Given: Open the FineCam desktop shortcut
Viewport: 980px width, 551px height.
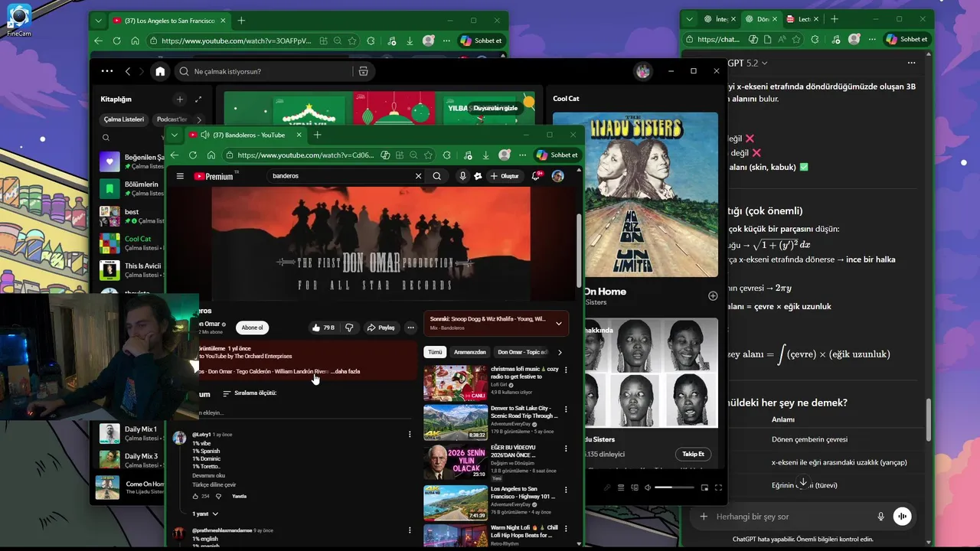Looking at the screenshot, I should pos(18,20).
